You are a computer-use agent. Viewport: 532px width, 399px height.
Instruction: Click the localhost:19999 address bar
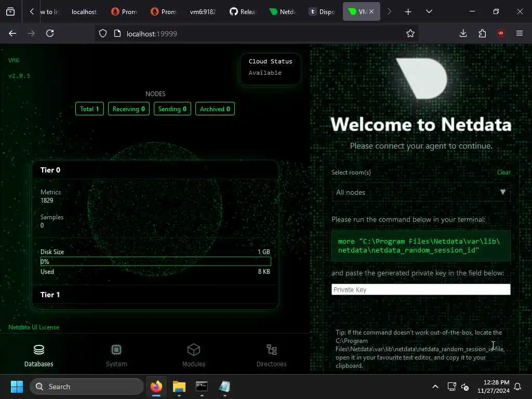[258, 34]
